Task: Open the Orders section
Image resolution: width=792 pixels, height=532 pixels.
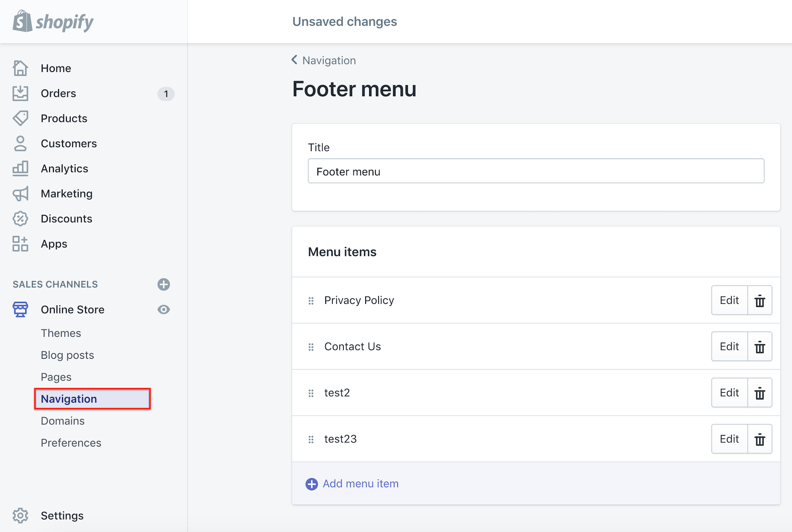Action: point(58,93)
